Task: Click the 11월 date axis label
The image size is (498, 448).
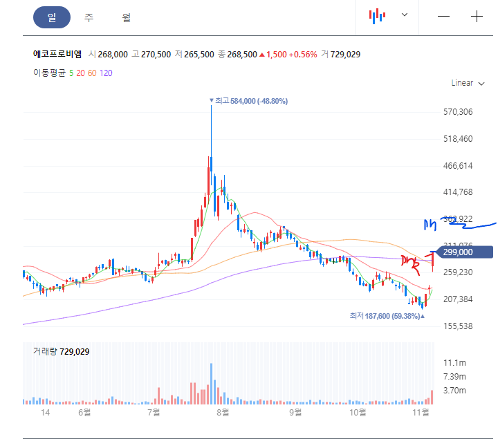Action: tap(421, 413)
